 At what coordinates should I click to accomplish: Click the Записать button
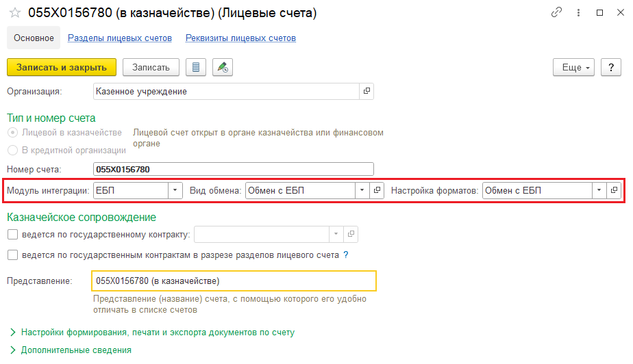pos(151,67)
